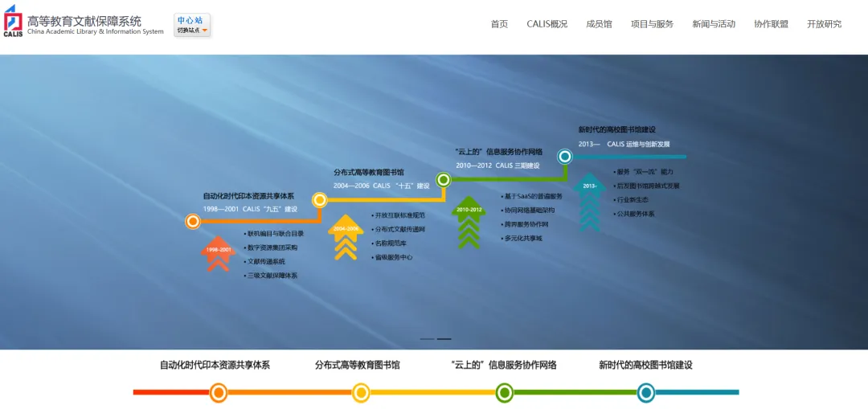Viewport: 868px width, 409px height.
Task: Click bullet 多元化共享域
Action: [x=522, y=238]
